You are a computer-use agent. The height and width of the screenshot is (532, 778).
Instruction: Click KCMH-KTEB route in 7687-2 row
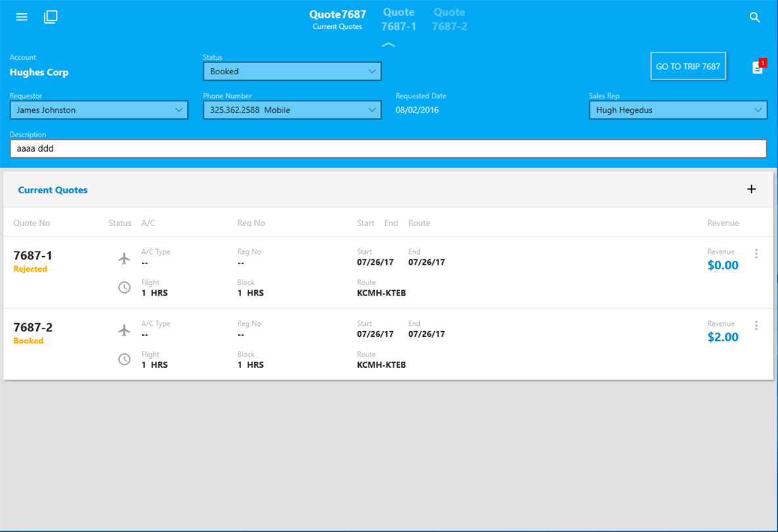coord(382,365)
